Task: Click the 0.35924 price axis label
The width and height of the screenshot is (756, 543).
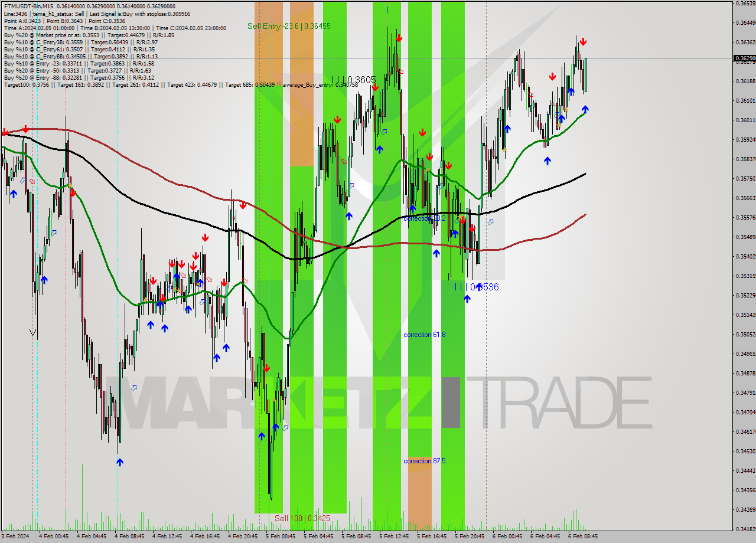Action: point(746,140)
